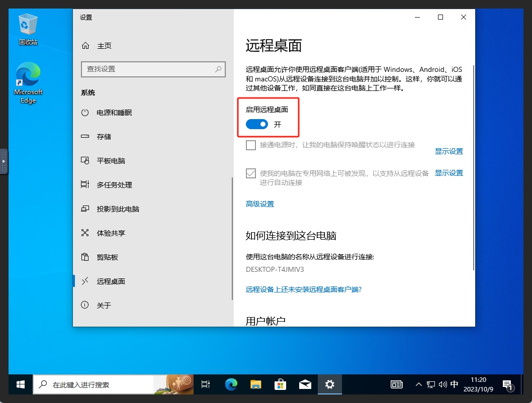Open Mail from the taskbar

click(305, 384)
